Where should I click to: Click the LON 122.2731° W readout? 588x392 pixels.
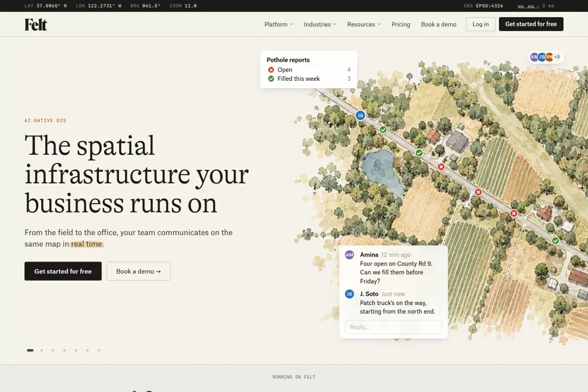98,6
